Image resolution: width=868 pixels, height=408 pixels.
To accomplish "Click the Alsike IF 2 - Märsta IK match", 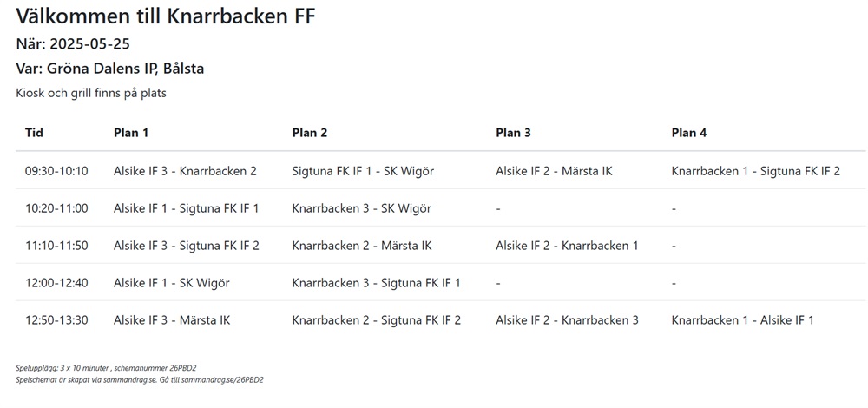I will click(554, 171).
